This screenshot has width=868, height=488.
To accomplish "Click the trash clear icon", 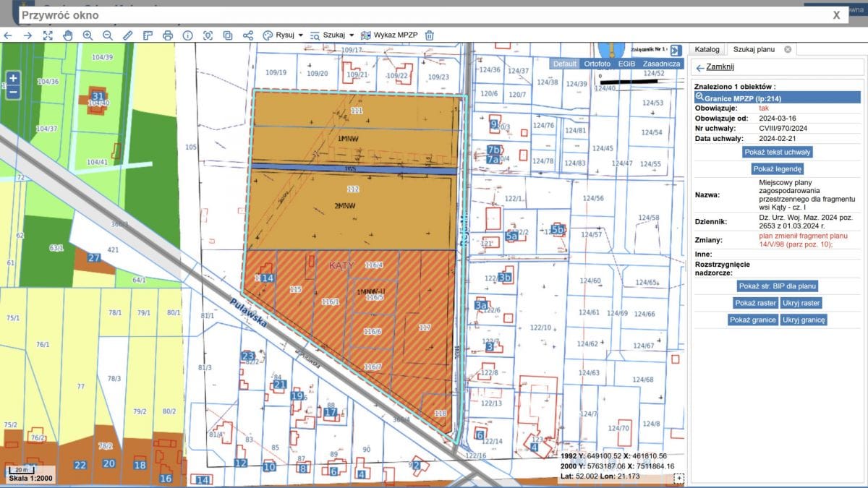I will tap(430, 35).
